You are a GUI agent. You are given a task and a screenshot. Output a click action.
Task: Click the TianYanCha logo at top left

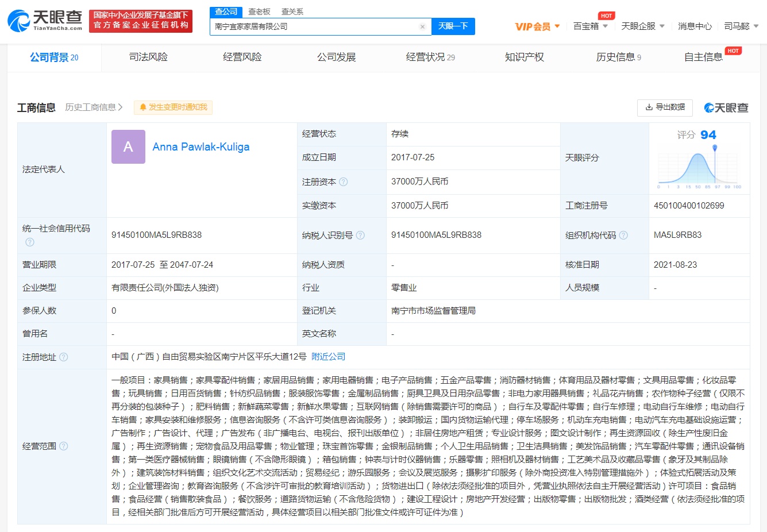click(x=45, y=21)
